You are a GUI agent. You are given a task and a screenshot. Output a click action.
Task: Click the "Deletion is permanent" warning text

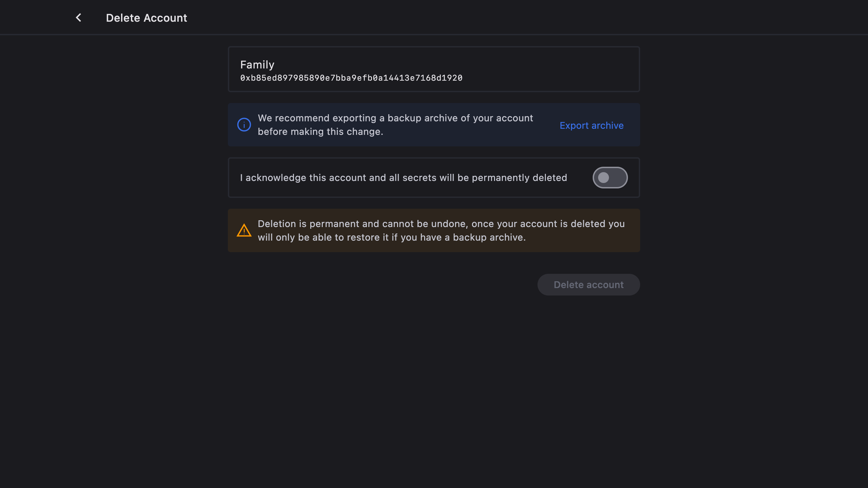click(x=441, y=224)
